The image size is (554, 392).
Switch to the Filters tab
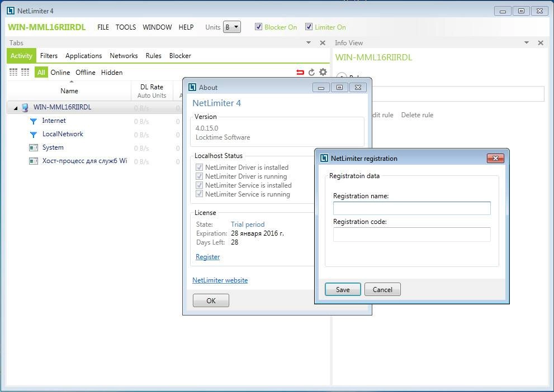49,56
